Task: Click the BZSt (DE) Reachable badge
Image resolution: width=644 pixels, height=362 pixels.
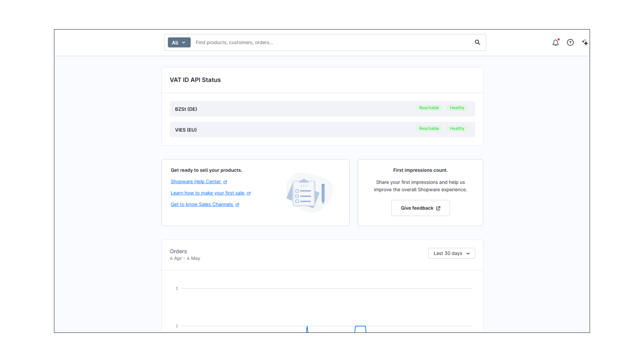Action: pos(429,108)
